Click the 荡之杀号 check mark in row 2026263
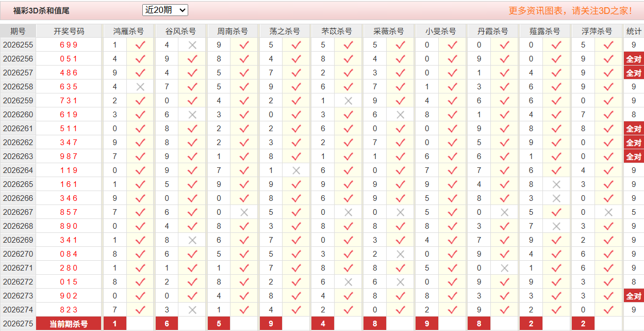The width and height of the screenshot is (644, 331). click(296, 156)
